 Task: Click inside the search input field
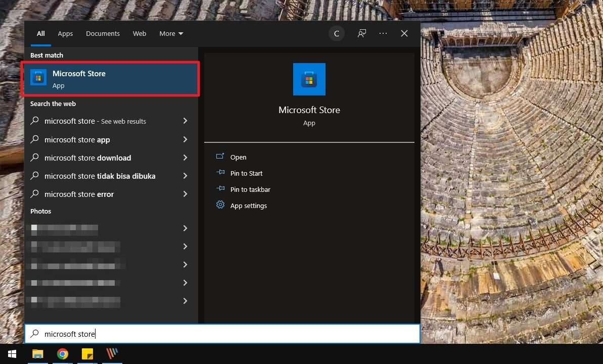[x=152, y=334]
